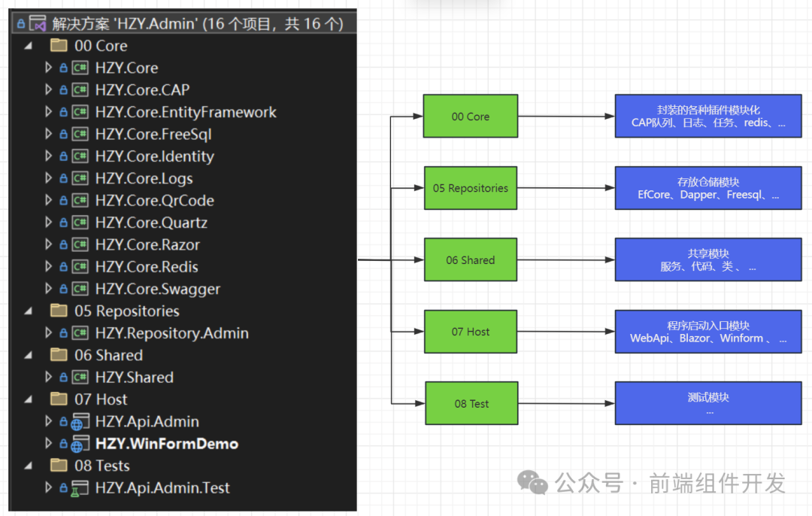
Task: Click the C# icon of HZY.Core
Action: tap(80, 68)
